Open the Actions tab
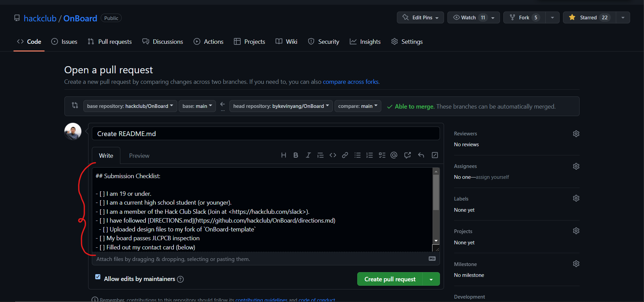 point(208,42)
